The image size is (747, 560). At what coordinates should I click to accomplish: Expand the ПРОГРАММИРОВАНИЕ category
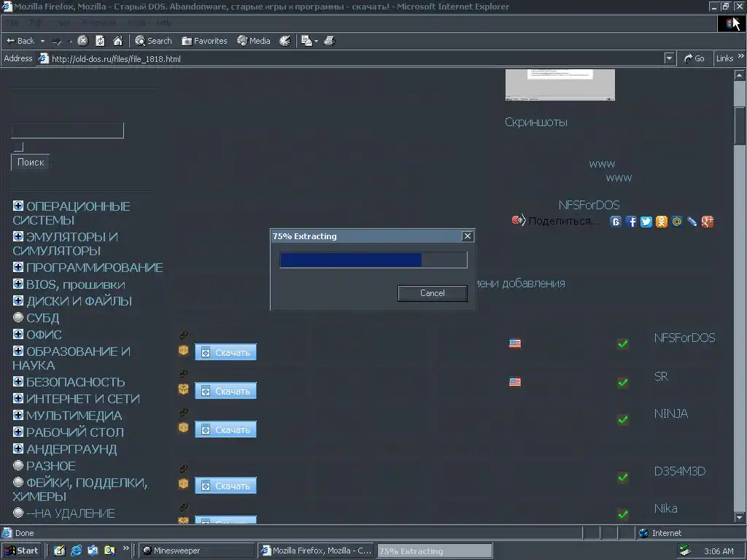point(18,267)
